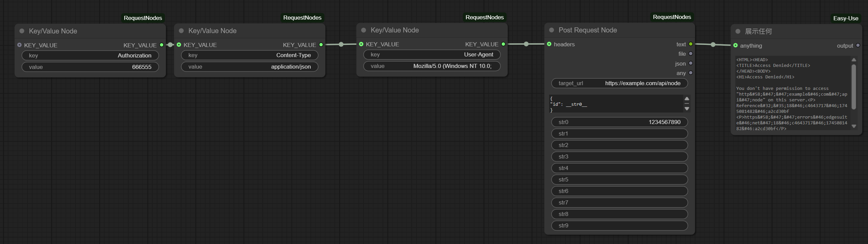
Task: Click the empty str5 field
Action: (620, 179)
